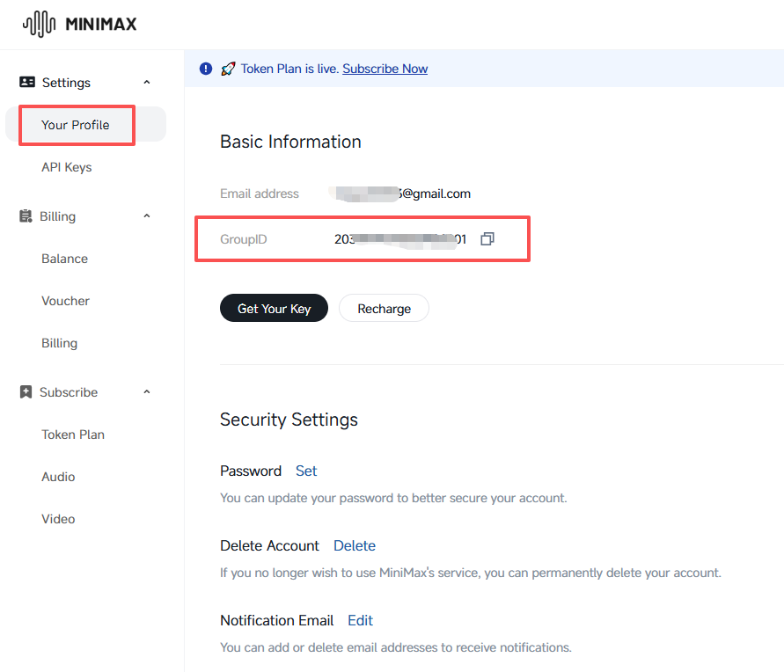The width and height of the screenshot is (784, 672).
Task: Click 'If you no longer wish' description
Action: click(x=471, y=573)
